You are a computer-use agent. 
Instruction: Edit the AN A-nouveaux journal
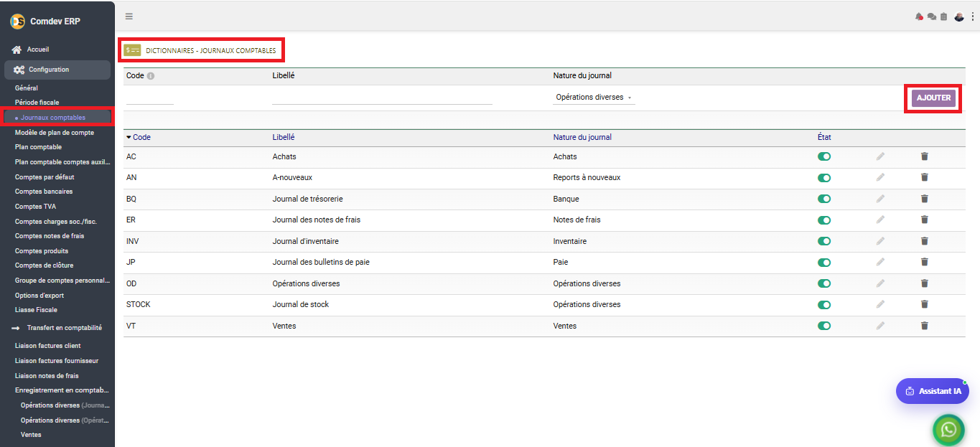point(880,177)
